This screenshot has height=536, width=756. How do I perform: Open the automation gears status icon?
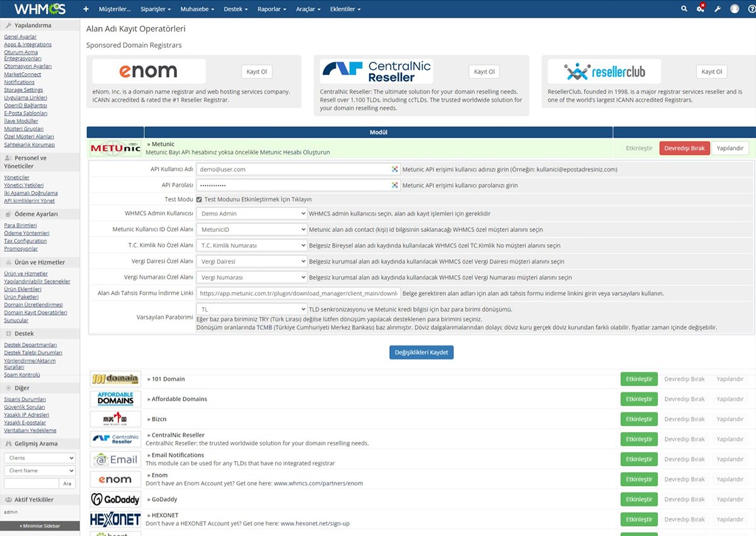click(x=701, y=9)
